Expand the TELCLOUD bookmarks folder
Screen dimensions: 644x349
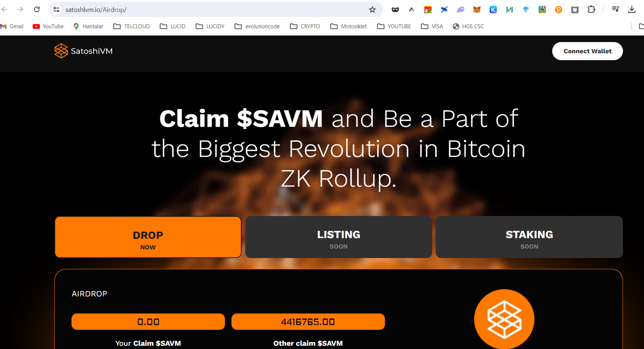point(131,26)
